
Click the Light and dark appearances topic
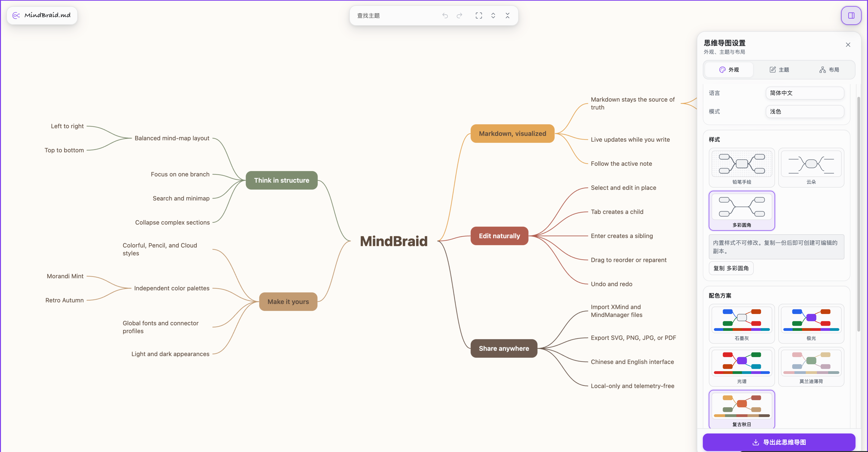pos(170,354)
